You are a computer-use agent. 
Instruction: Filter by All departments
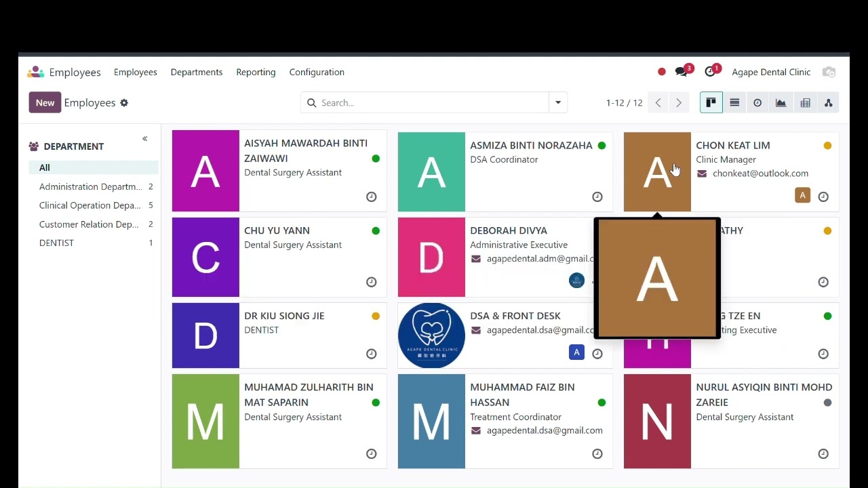(x=94, y=167)
